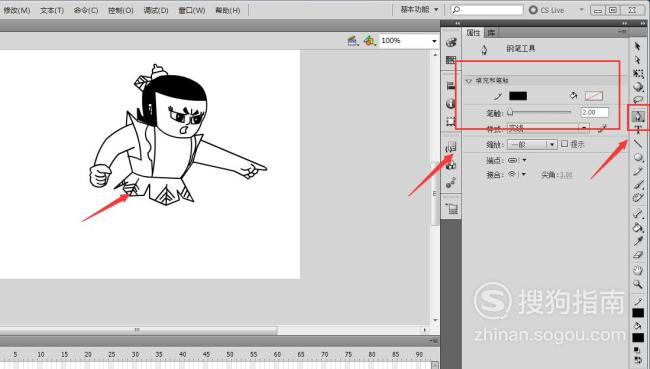Click the Black and White colors icon

pyautogui.click(x=637, y=351)
